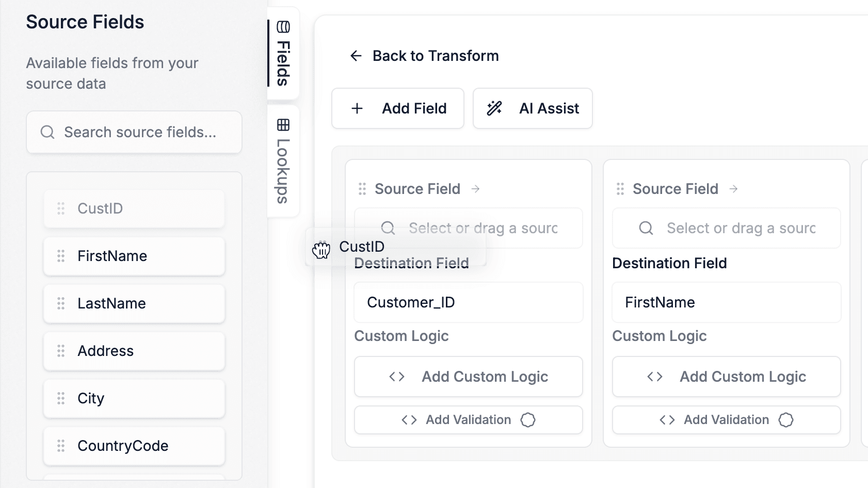Open Back to Transform
The height and width of the screenshot is (488, 868).
(423, 56)
